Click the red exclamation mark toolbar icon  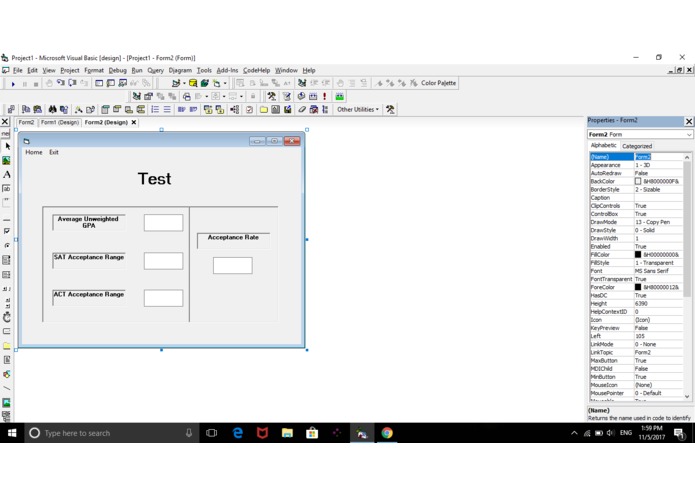(324, 96)
